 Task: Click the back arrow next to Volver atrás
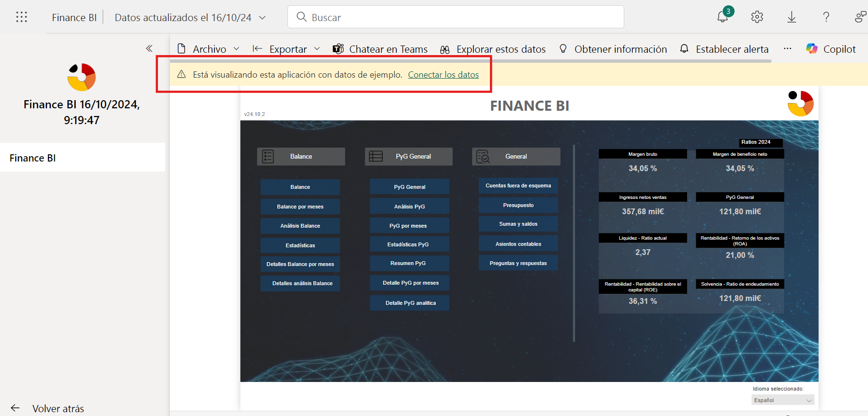15,408
